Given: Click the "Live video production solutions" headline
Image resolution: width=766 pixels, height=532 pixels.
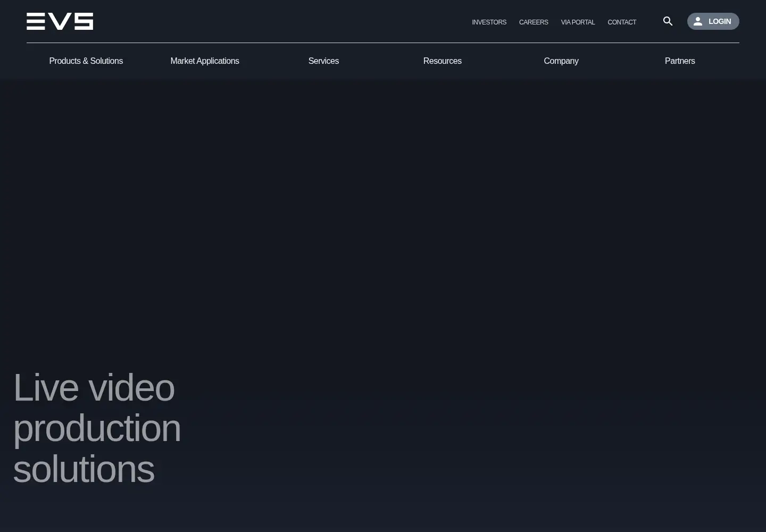Looking at the screenshot, I should coord(97,428).
